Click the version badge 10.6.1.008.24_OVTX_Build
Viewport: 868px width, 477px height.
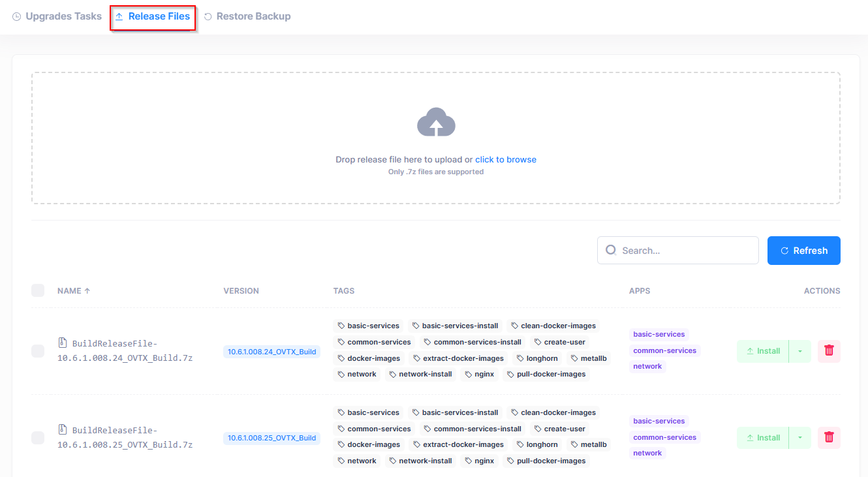(x=271, y=352)
